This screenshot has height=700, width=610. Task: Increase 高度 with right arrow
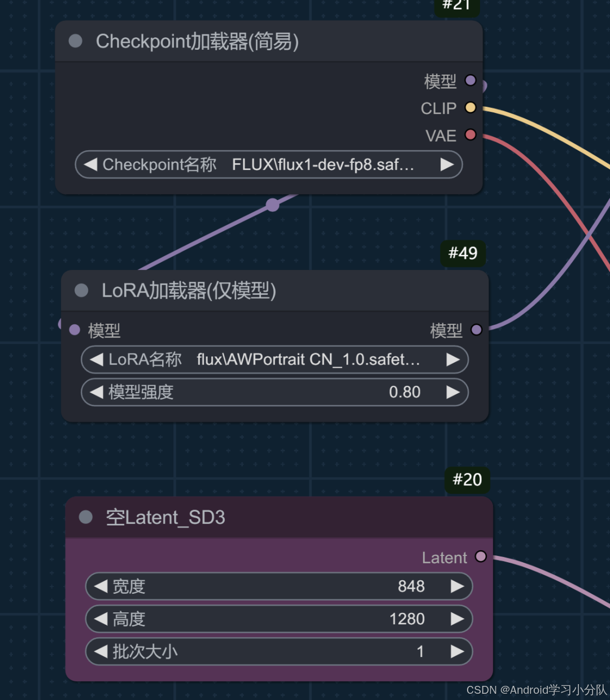[457, 619]
